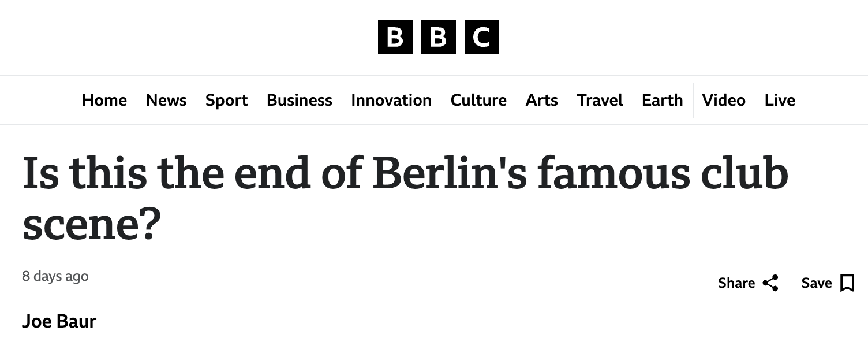Open the Video page
868x349 pixels.
click(724, 100)
